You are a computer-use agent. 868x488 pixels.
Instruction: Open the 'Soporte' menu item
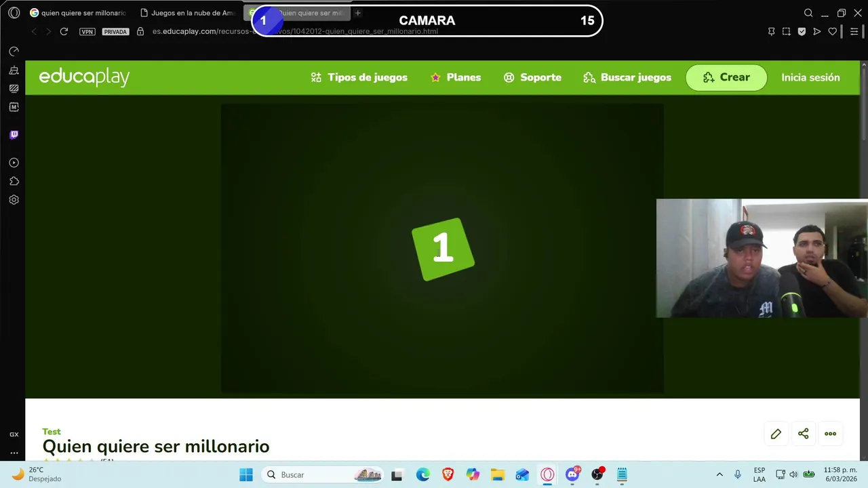pos(532,77)
